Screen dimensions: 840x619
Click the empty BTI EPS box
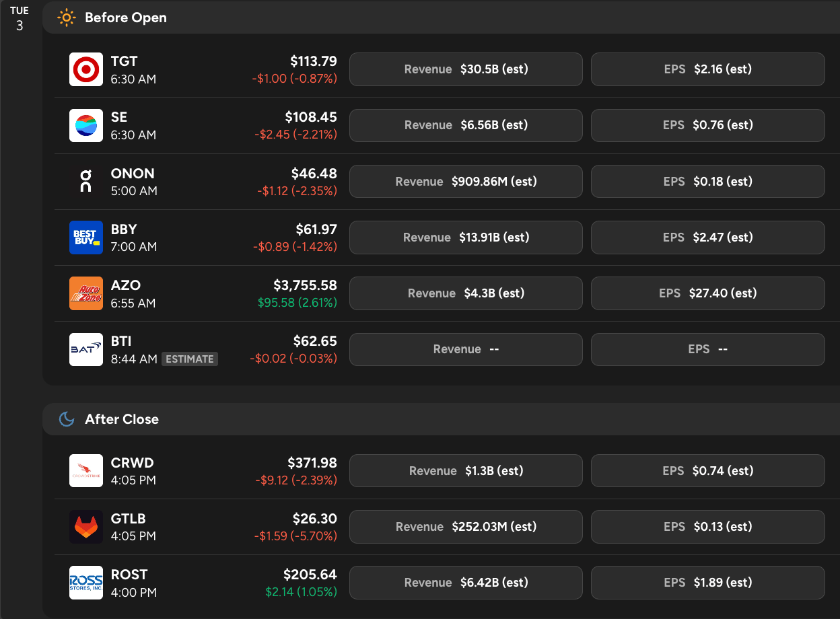click(708, 349)
